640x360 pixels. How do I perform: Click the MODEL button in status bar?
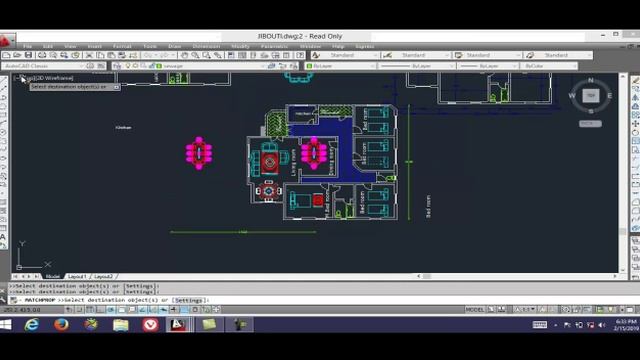[x=475, y=310]
